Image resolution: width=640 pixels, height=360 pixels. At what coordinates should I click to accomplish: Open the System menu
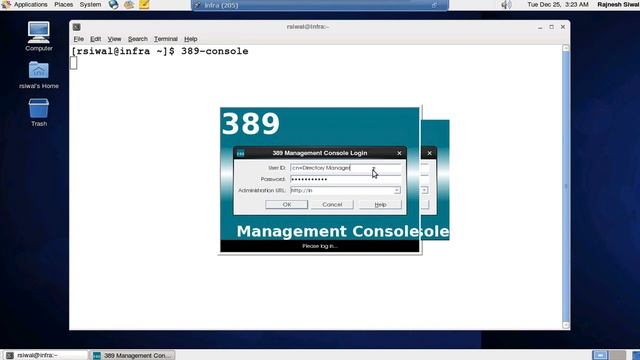click(x=90, y=4)
